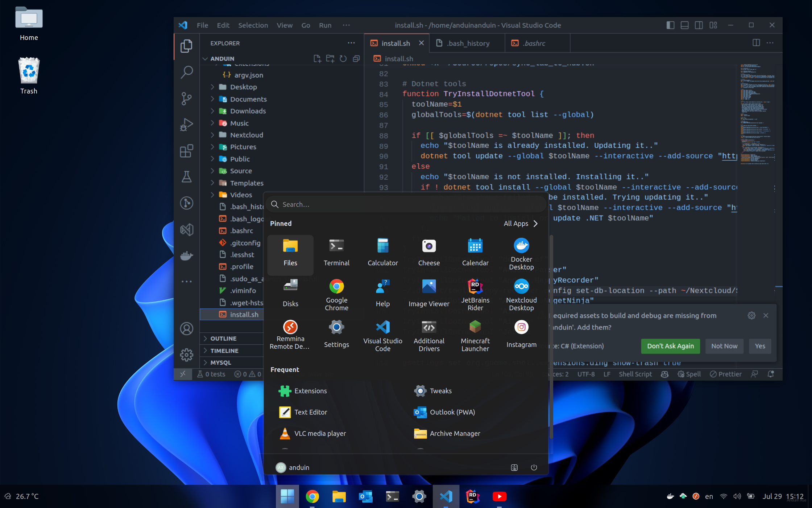The width and height of the screenshot is (812, 508).
Task: Toggle the bottom Panel layout button
Action: [684, 25]
